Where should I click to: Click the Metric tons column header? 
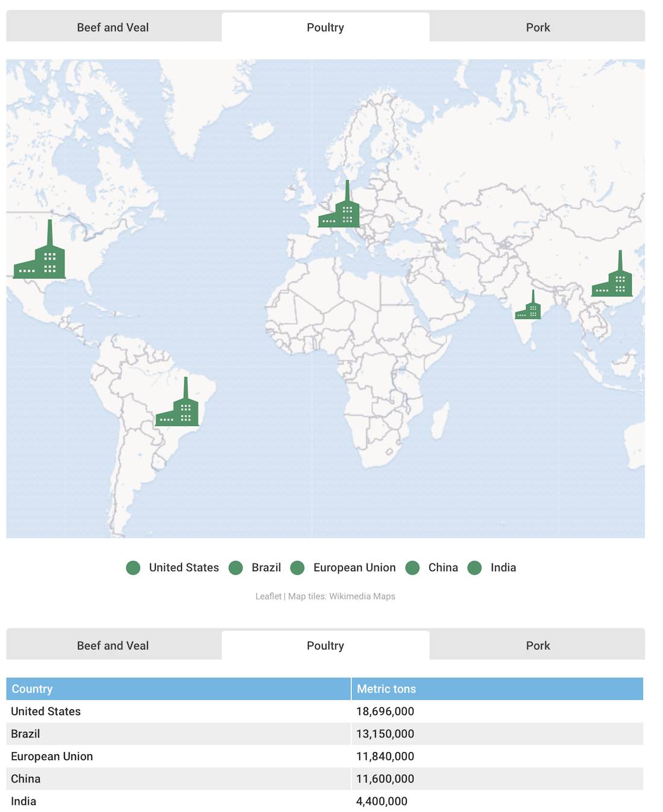386,689
